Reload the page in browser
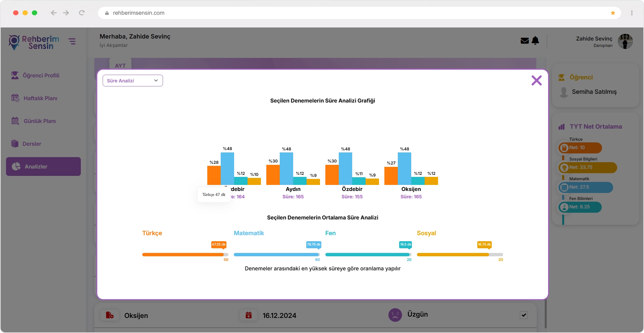 [x=82, y=13]
